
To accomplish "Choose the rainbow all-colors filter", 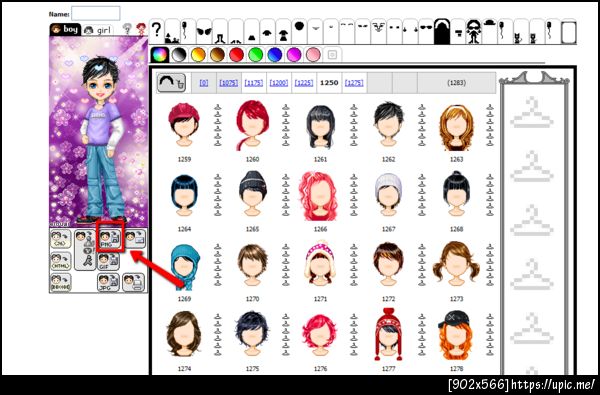I will click(x=160, y=55).
